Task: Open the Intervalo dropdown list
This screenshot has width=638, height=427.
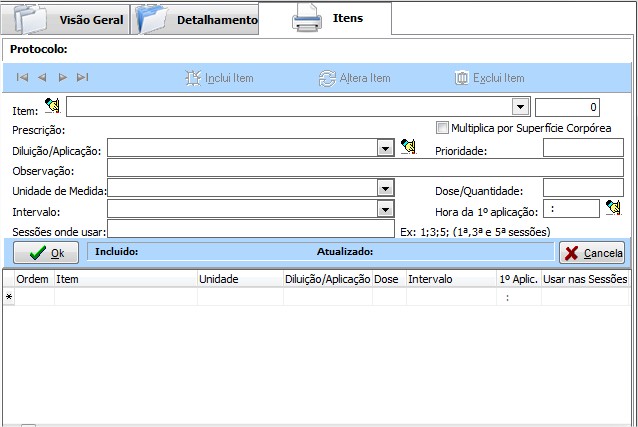Action: pyautogui.click(x=385, y=209)
